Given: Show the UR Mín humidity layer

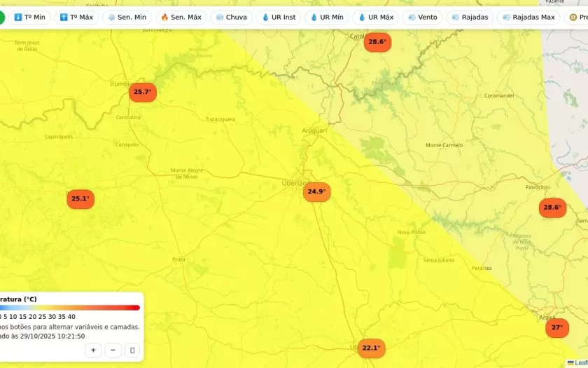Looking at the screenshot, I should click(x=327, y=17).
